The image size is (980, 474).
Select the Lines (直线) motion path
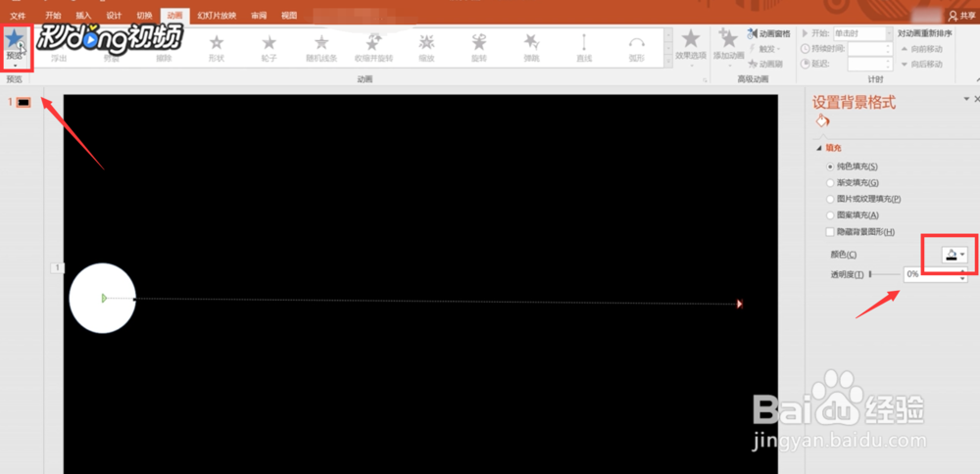click(584, 49)
